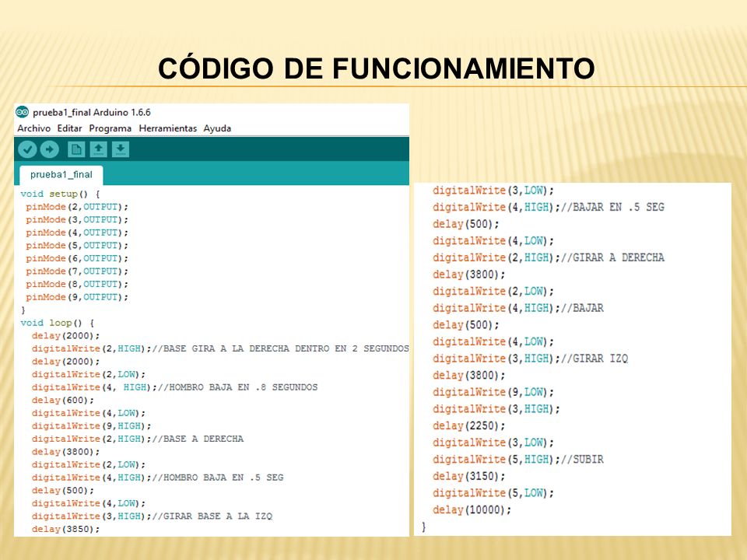Select the prueba1_final sketch tab
This screenshot has height=560, width=747.
pyautogui.click(x=61, y=175)
